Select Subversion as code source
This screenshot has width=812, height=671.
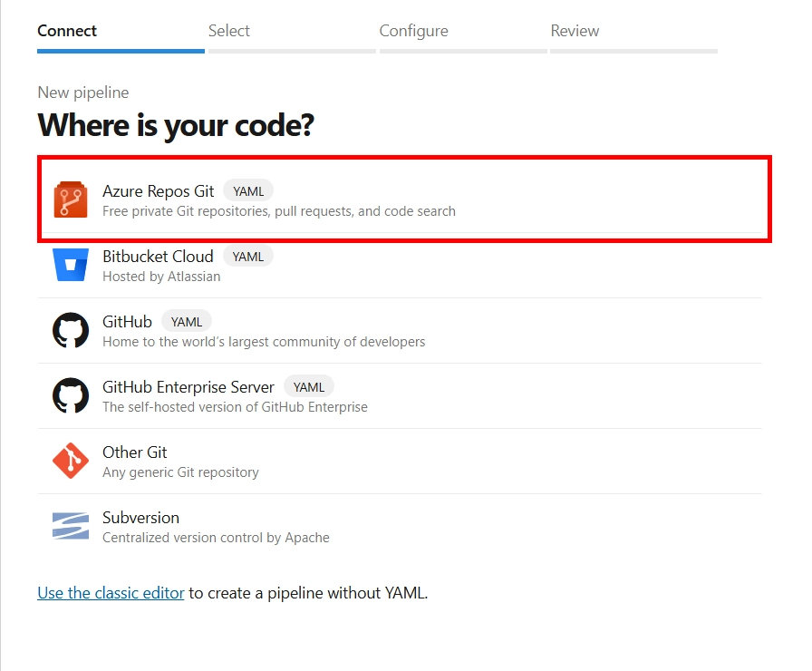[400, 527]
